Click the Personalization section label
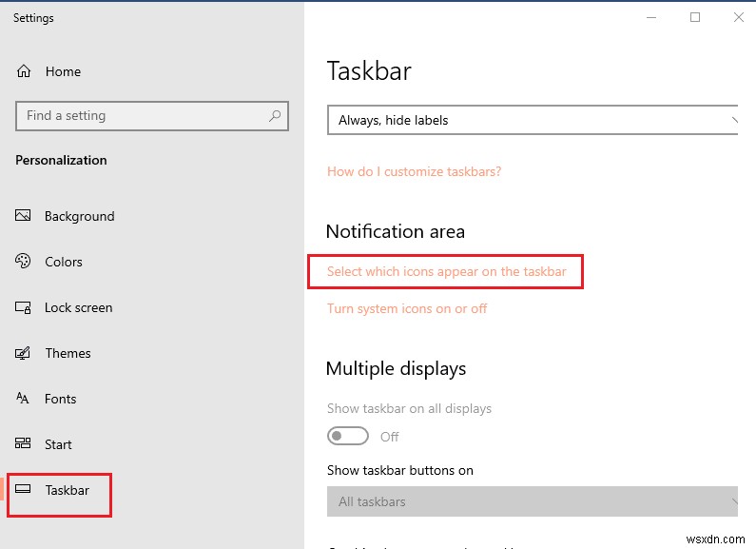756x549 pixels. [61, 160]
